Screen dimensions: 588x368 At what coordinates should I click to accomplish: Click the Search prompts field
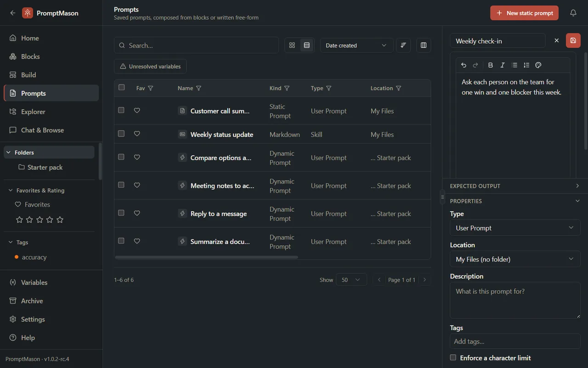pos(196,46)
